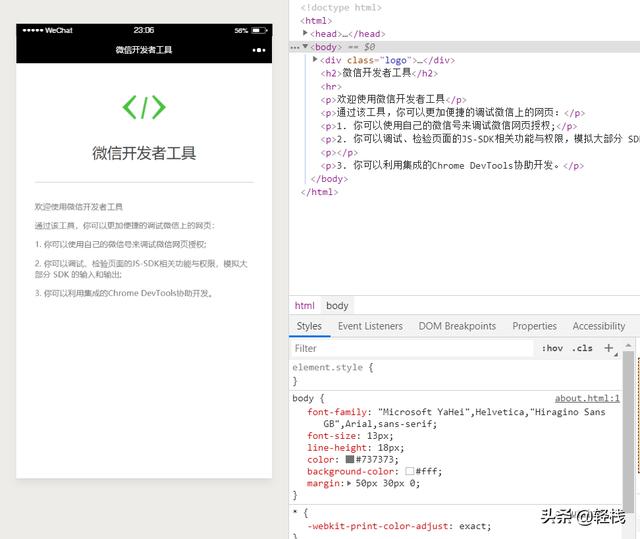Click the #737373 color swatch

pyautogui.click(x=350, y=460)
